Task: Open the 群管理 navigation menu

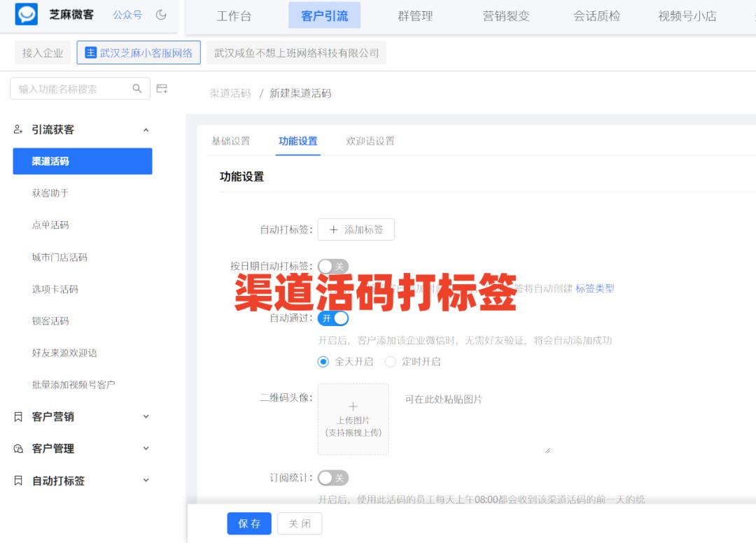Action: pos(414,15)
